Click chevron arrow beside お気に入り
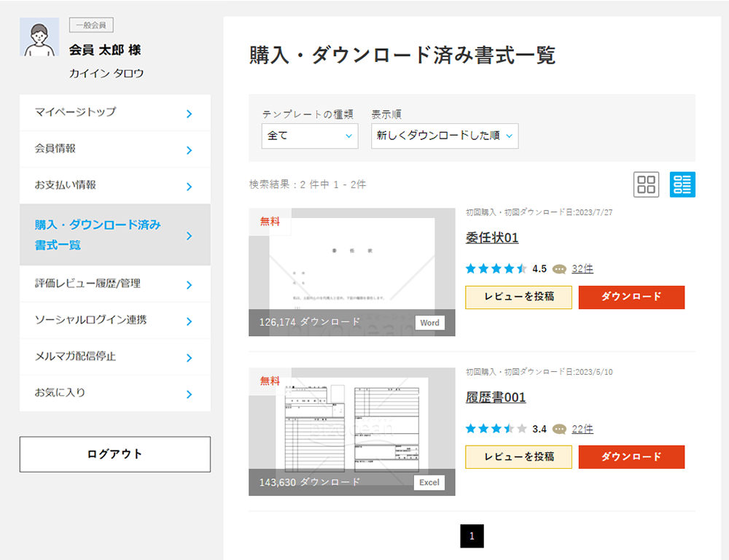This screenshot has height=560, width=729. (x=190, y=394)
